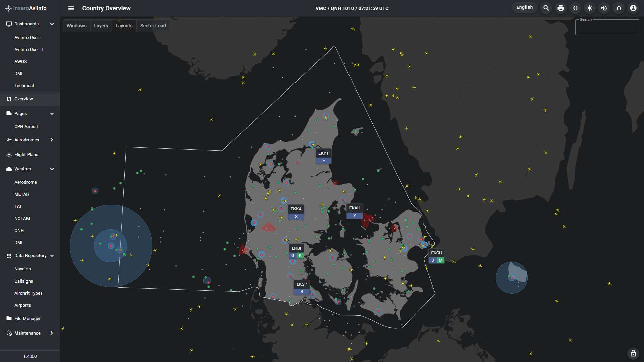Viewport: 644px width, 362px height.
Task: Toggle the brightness theme mode
Action: pos(590,8)
